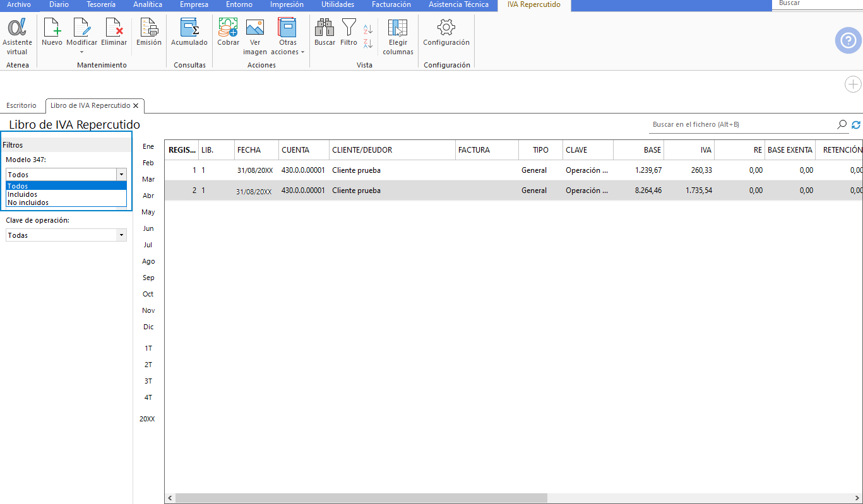863x504 pixels.
Task: Switch to the Facturación ribbon tab
Action: point(391,4)
